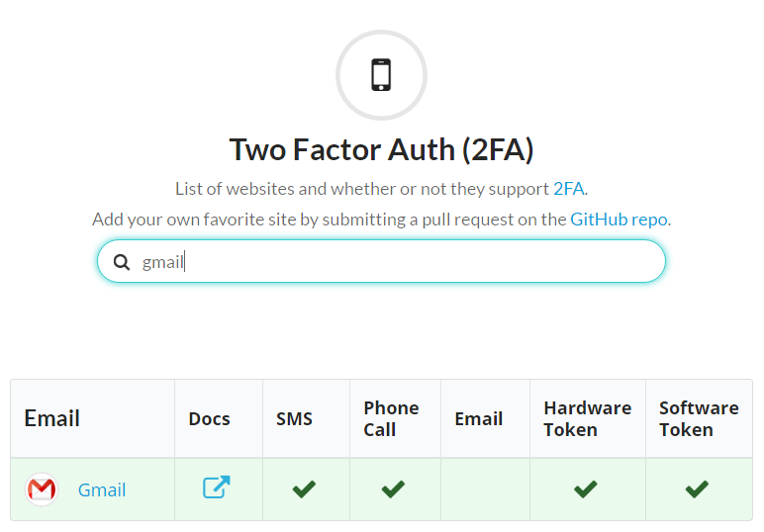Click the smartphone icon in the circle

pos(381,75)
